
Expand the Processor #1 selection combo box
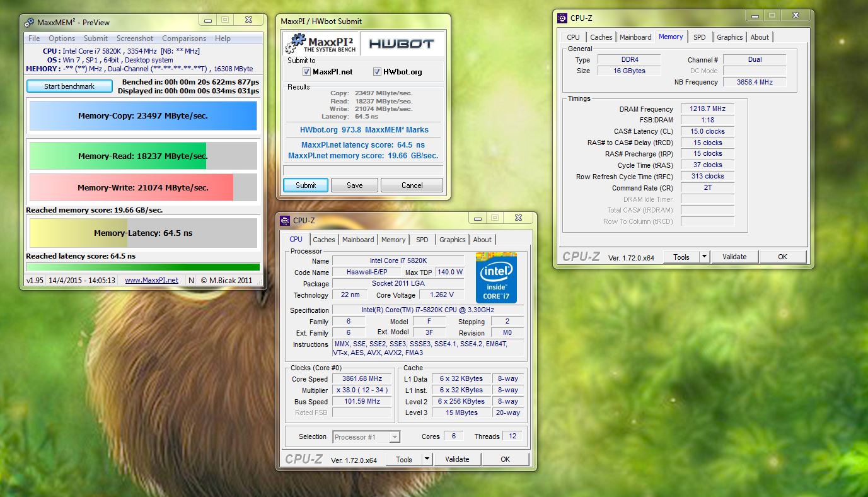pyautogui.click(x=395, y=436)
